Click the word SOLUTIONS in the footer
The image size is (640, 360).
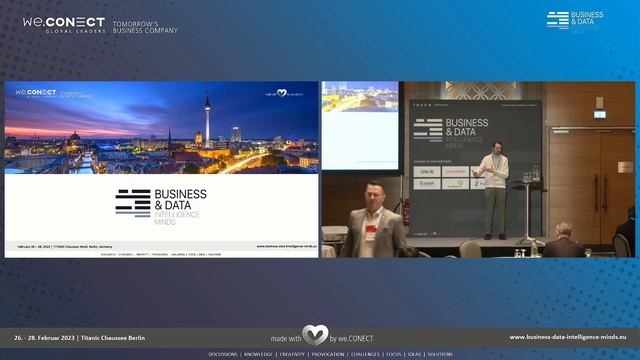coord(440,354)
